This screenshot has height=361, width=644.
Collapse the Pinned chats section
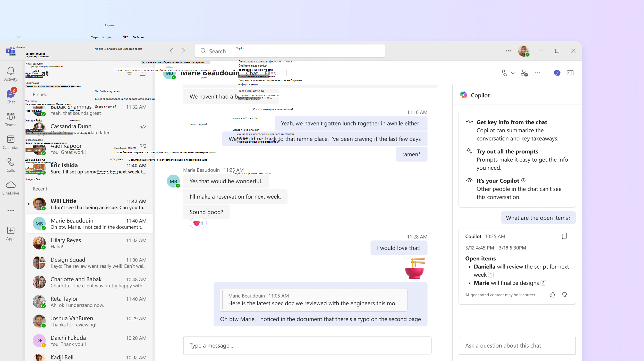click(x=40, y=94)
